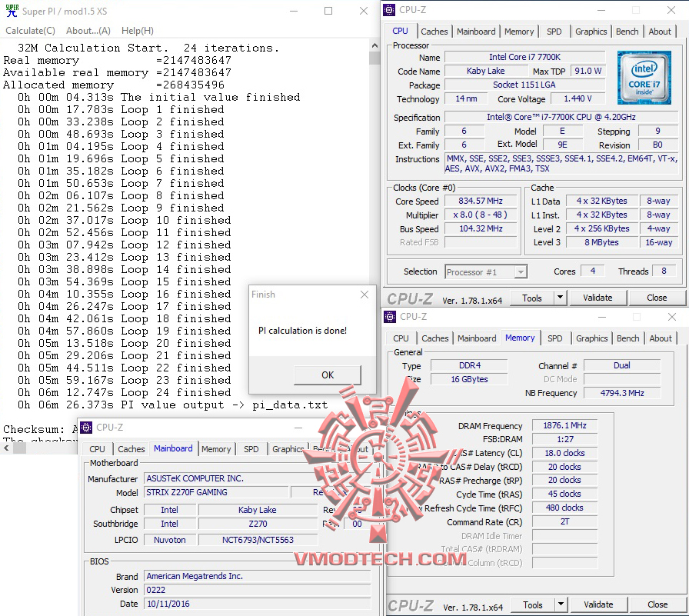Select CPU tab in Mainboard CPU-Z window
The height and width of the screenshot is (616, 689).
click(x=97, y=449)
